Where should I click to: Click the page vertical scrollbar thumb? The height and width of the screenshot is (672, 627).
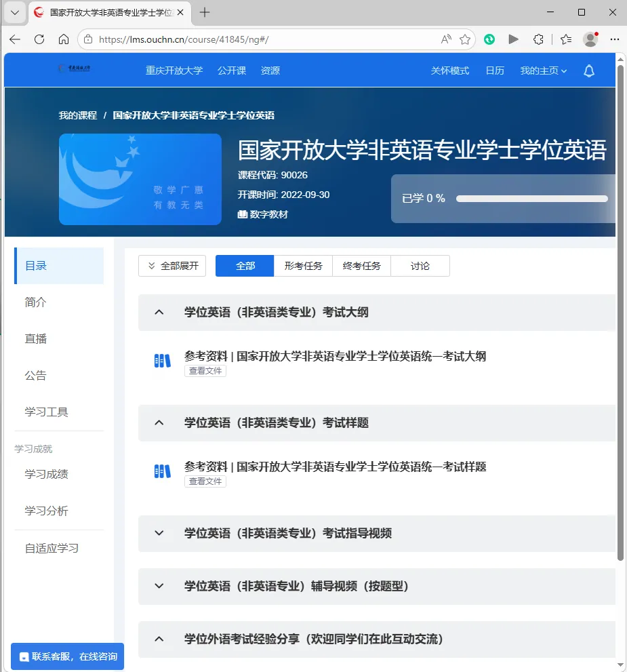click(620, 313)
